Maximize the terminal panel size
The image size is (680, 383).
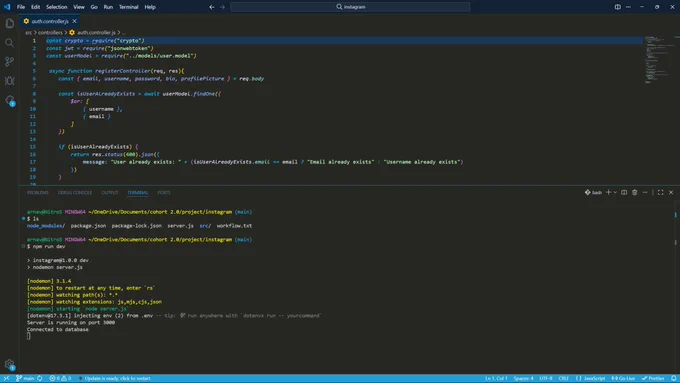660,192
